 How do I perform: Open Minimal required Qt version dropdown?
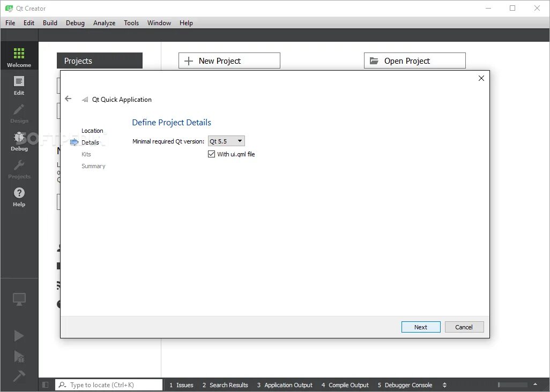pos(226,141)
